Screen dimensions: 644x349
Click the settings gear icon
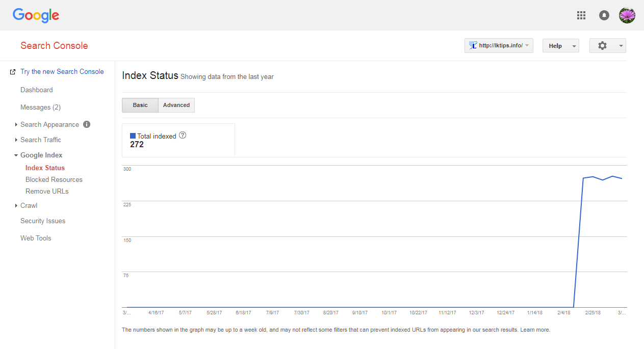(x=603, y=46)
